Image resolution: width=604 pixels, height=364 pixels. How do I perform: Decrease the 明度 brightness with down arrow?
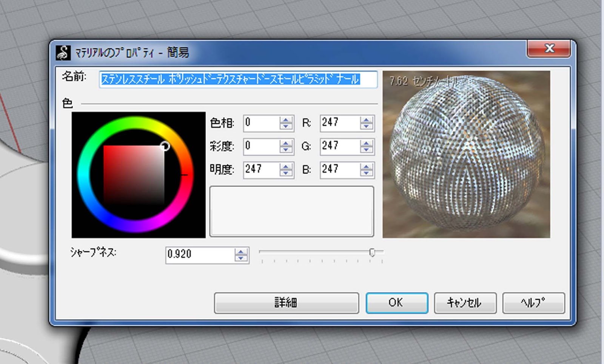tap(286, 174)
